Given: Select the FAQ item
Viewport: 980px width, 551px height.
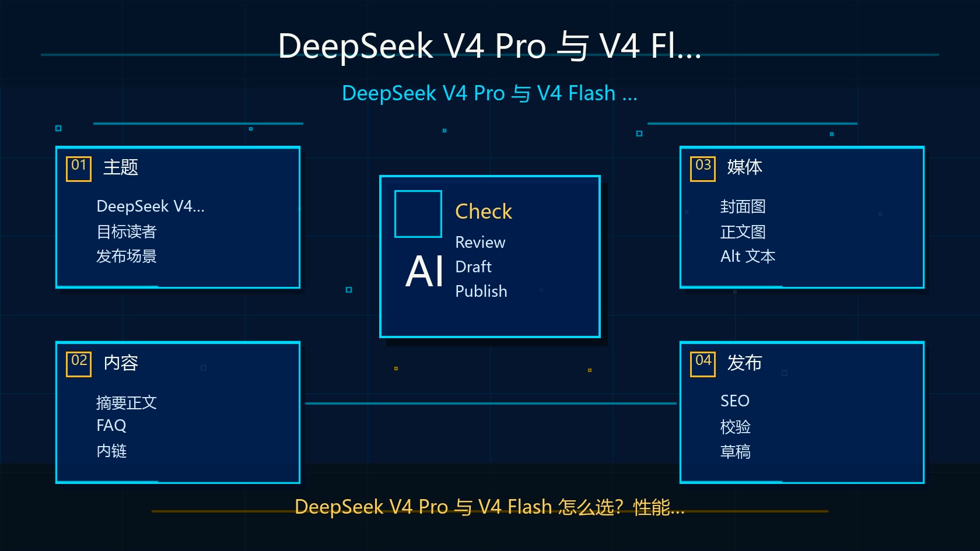Looking at the screenshot, I should (x=111, y=426).
